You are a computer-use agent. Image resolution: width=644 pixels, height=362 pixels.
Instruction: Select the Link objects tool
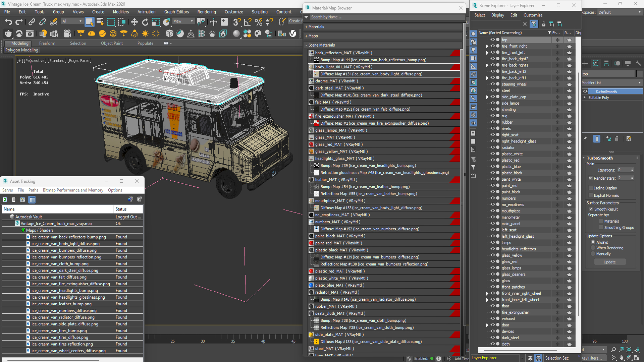tap(32, 22)
